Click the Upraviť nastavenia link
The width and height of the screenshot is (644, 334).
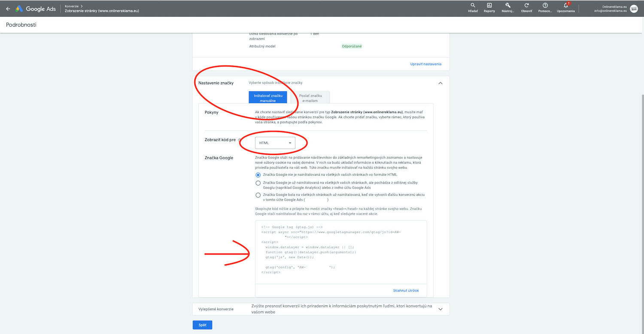425,64
